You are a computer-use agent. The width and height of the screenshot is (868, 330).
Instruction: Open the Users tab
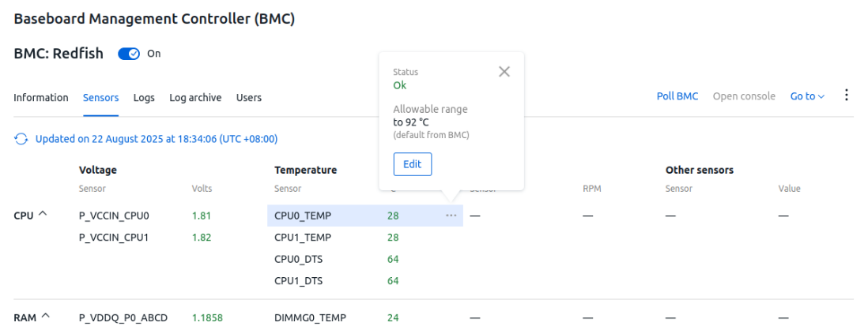coord(248,98)
